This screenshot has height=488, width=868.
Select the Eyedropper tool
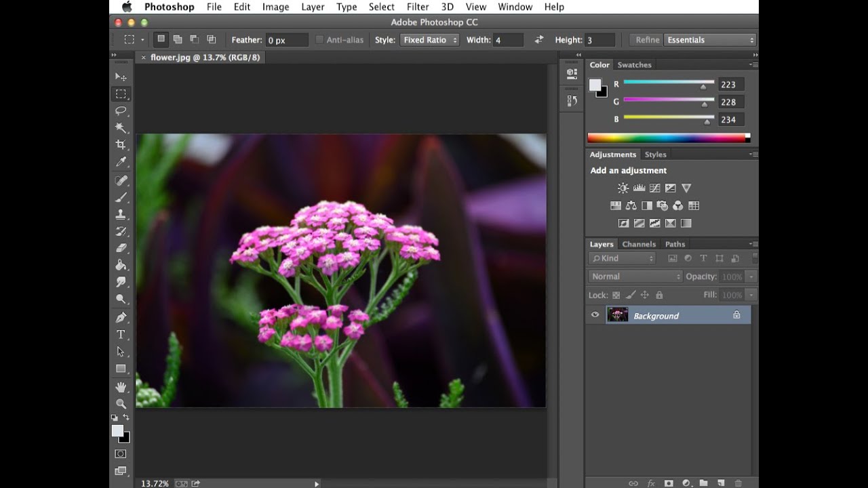tap(121, 161)
